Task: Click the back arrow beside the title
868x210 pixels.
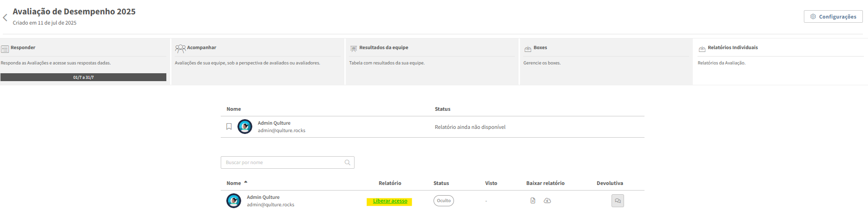Action: tap(5, 18)
